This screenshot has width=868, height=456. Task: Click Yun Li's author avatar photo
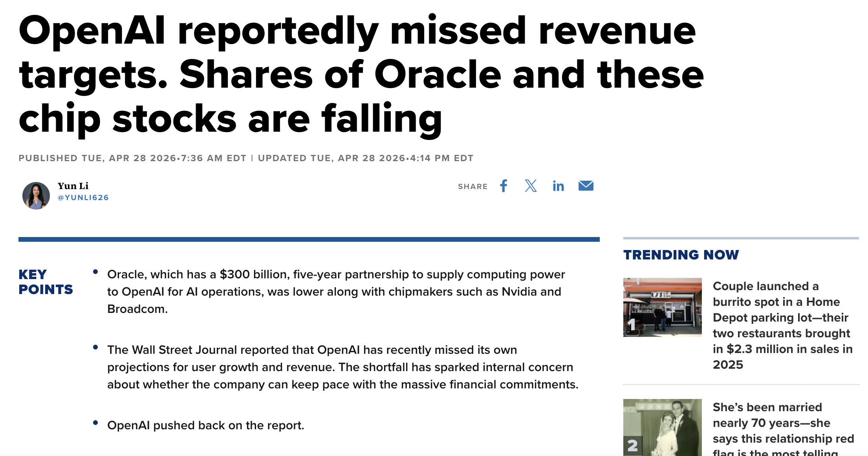36,195
